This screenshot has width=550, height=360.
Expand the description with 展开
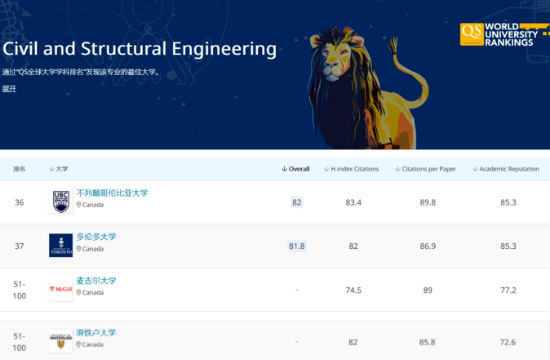(9, 89)
